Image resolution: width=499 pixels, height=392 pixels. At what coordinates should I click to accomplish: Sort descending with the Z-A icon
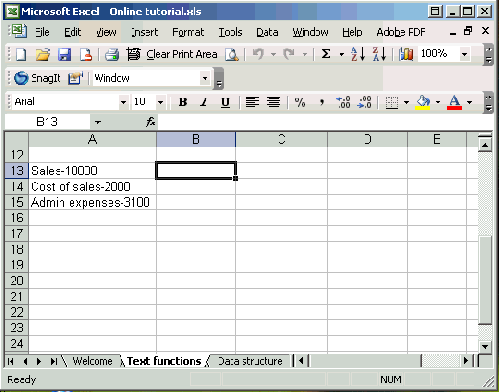tap(379, 54)
